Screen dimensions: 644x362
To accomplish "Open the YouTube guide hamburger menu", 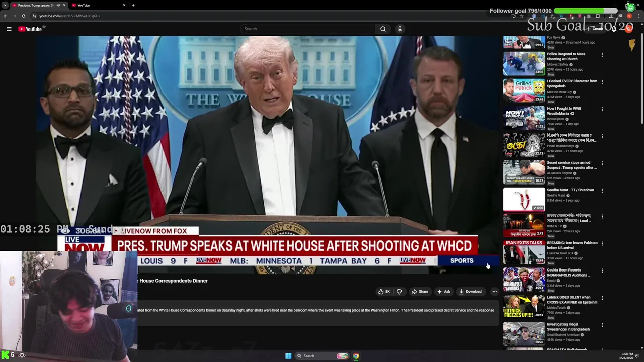I will tap(9, 29).
